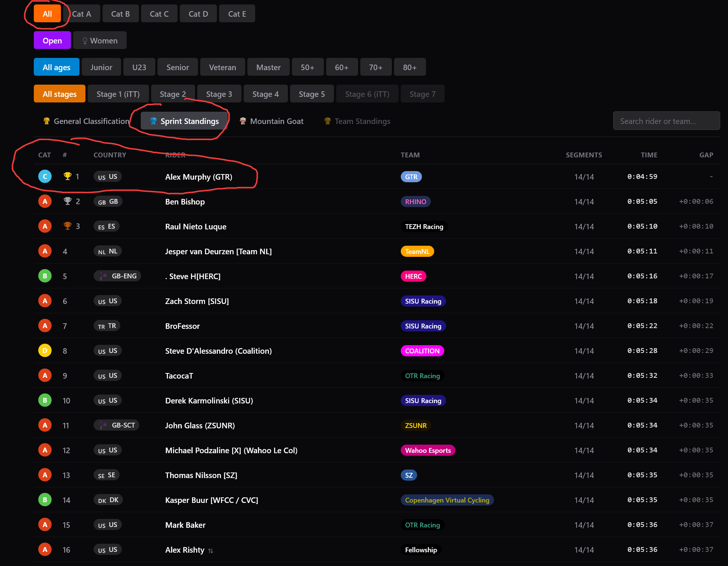Switch to Sprint Standings tab
This screenshot has height=566, width=728.
point(184,121)
